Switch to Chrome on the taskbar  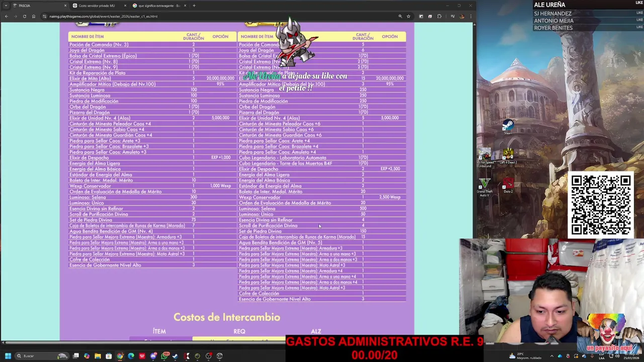120,356
